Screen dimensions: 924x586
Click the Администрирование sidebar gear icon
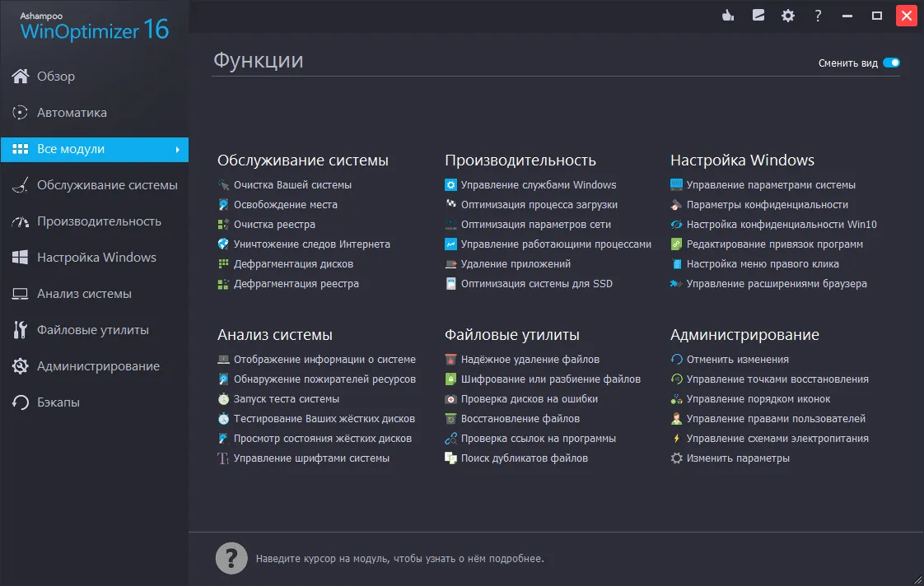[x=20, y=366]
